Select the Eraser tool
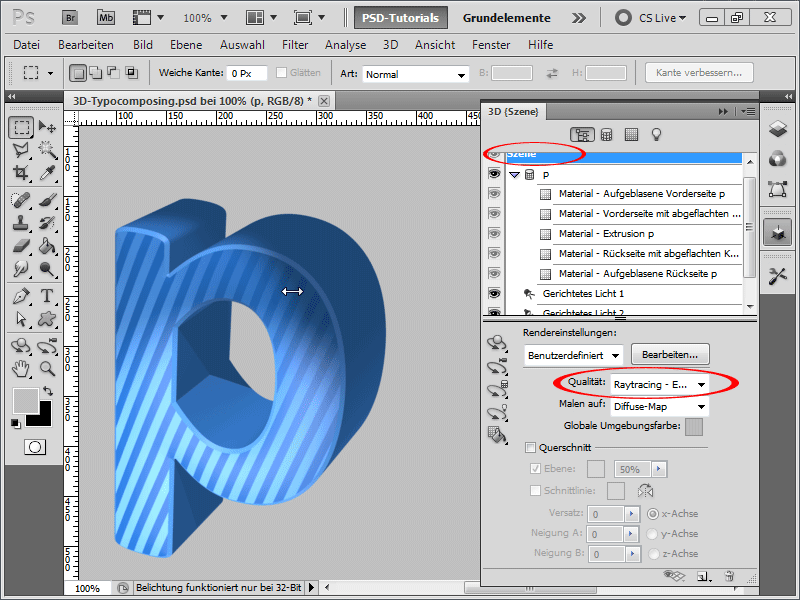The height and width of the screenshot is (600, 800). [21, 246]
